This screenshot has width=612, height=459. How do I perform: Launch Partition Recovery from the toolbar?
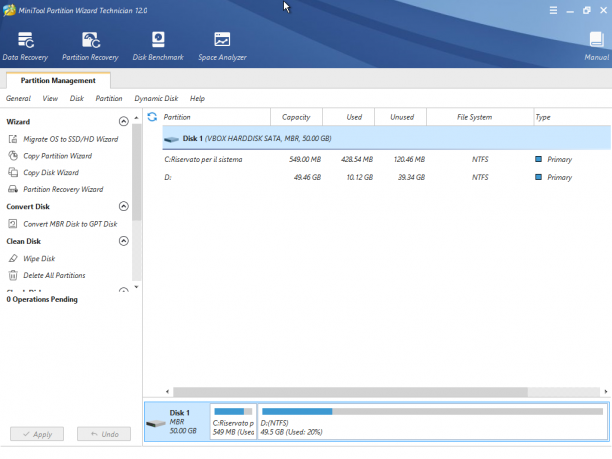pyautogui.click(x=91, y=46)
